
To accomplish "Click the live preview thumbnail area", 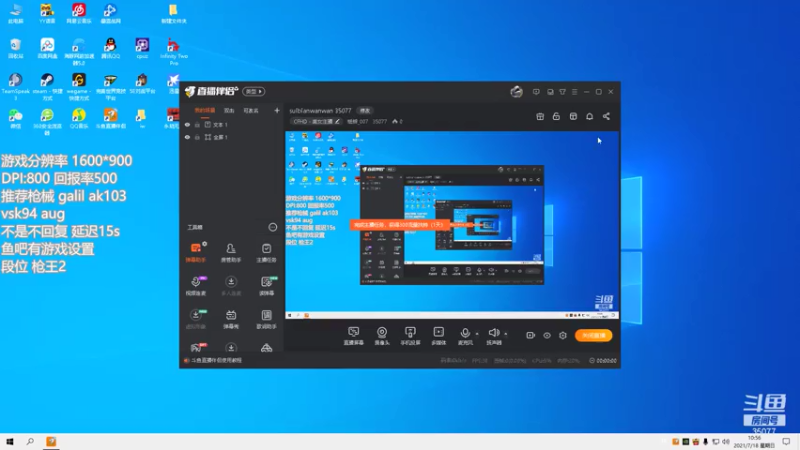I will tap(452, 225).
